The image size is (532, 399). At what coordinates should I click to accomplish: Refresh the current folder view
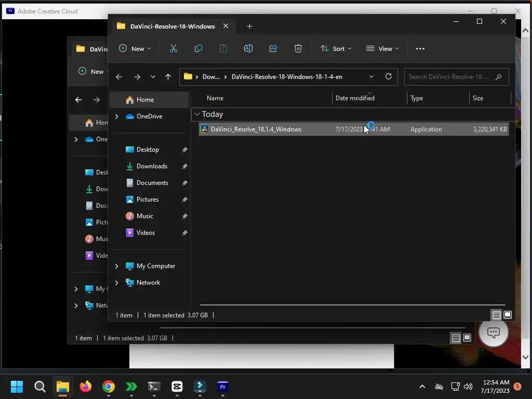click(389, 76)
